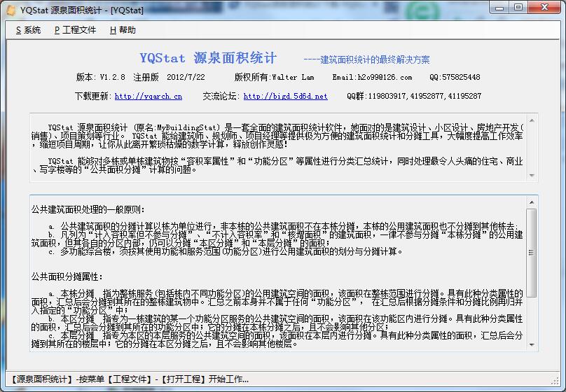The image size is (566, 392).
Task: Click the 版权所有:Walter Lam text
Action: tap(275, 77)
